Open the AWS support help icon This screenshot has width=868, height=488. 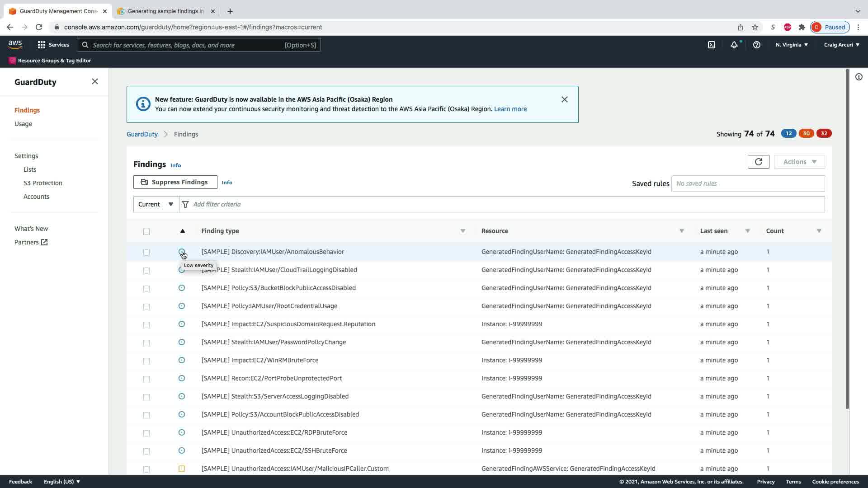click(x=756, y=45)
